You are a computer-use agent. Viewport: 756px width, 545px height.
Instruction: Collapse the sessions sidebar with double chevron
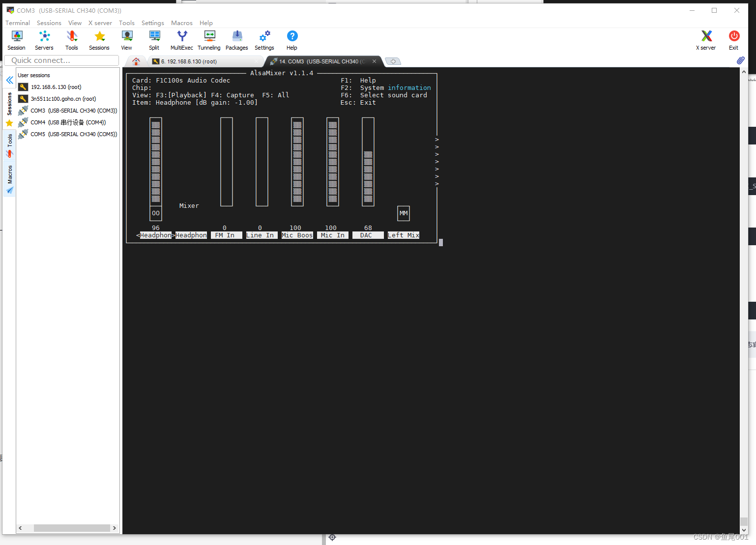pyautogui.click(x=9, y=80)
